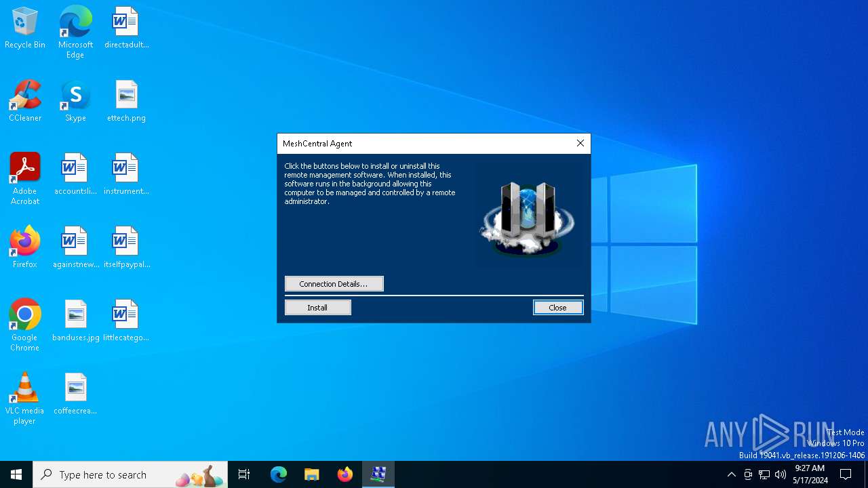Select the directadult Word document icon
Image resolution: width=868 pixels, height=488 pixels.
point(126,28)
